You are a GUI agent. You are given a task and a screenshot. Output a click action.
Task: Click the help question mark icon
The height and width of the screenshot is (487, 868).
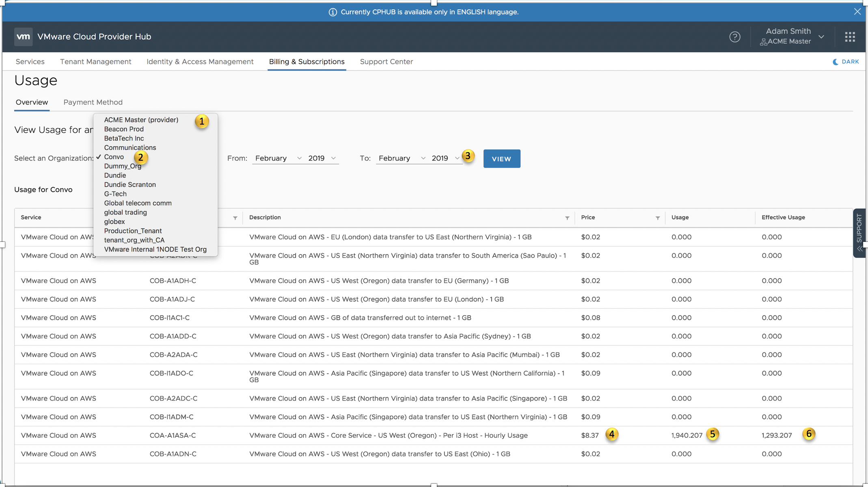(734, 37)
